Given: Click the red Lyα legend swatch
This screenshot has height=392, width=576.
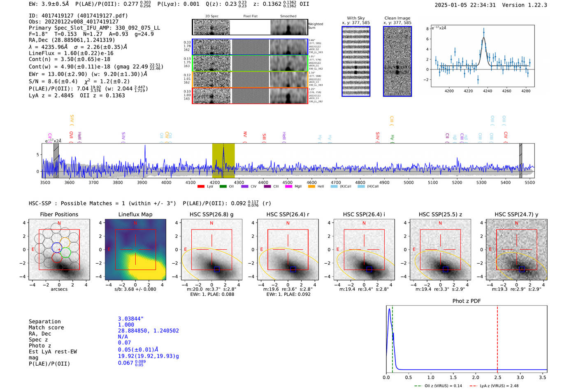Looking at the screenshot, I should tap(201, 186).
